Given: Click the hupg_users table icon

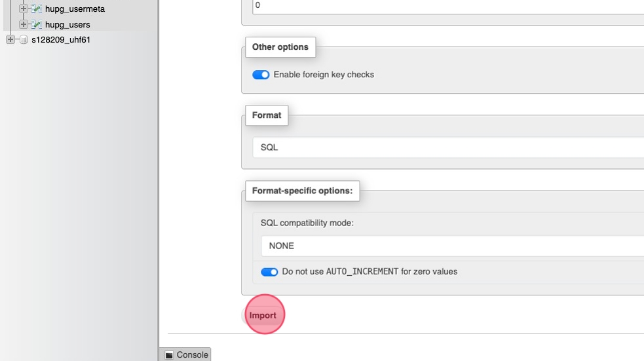Looking at the screenshot, I should [x=37, y=24].
